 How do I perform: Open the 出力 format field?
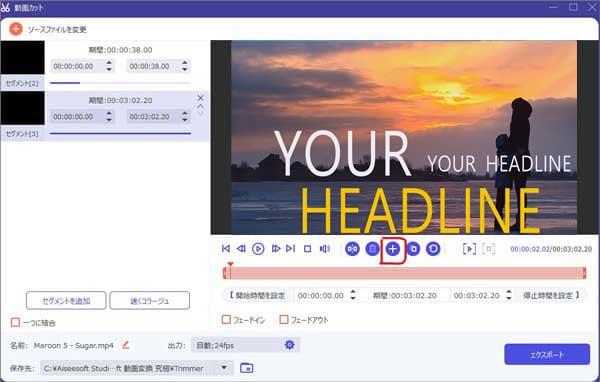pos(245,345)
